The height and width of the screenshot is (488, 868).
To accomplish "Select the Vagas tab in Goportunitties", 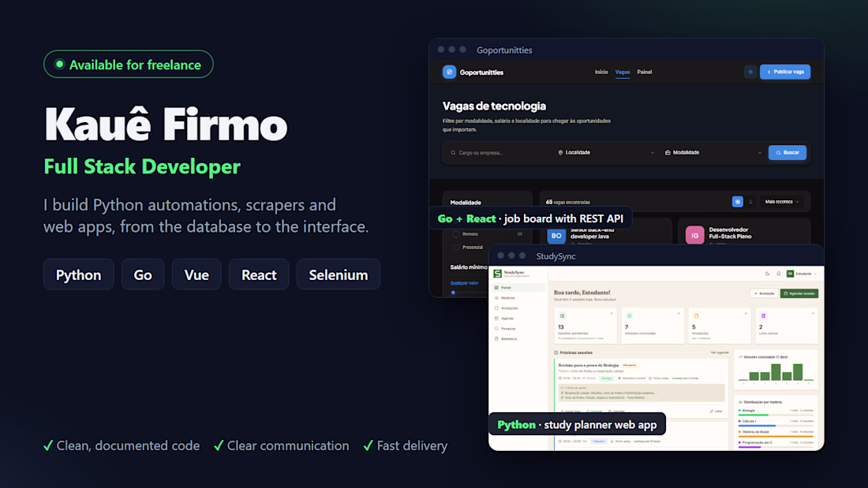I will click(x=623, y=72).
